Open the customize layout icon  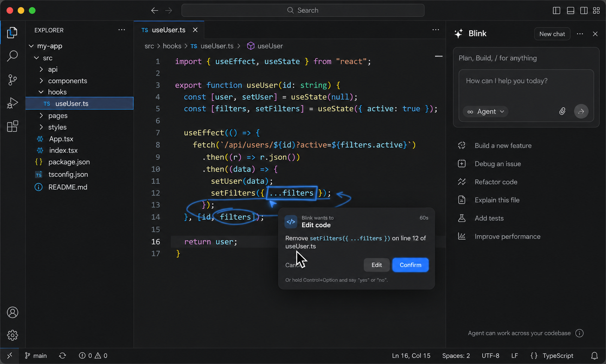[x=597, y=10]
